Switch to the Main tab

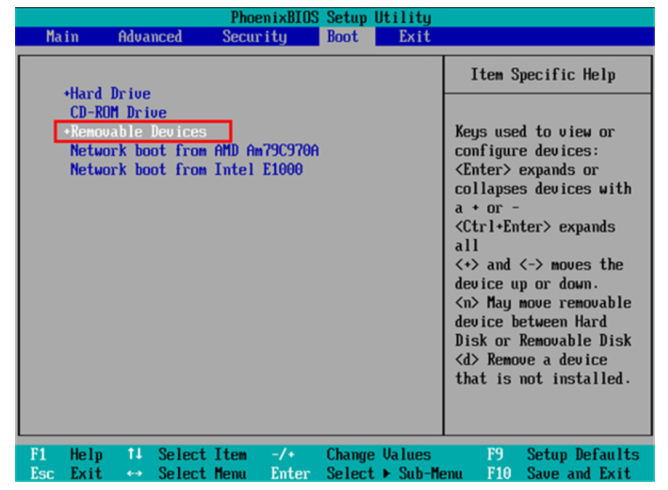pyautogui.click(x=62, y=37)
